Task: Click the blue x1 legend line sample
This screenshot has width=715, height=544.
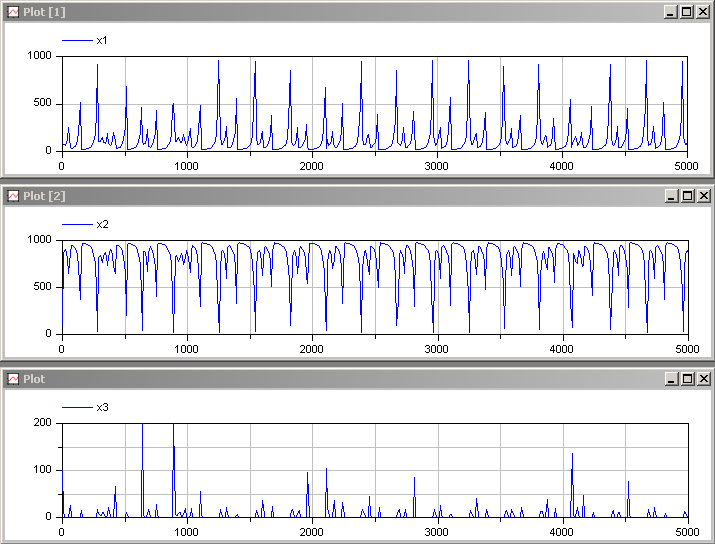Action: point(77,41)
